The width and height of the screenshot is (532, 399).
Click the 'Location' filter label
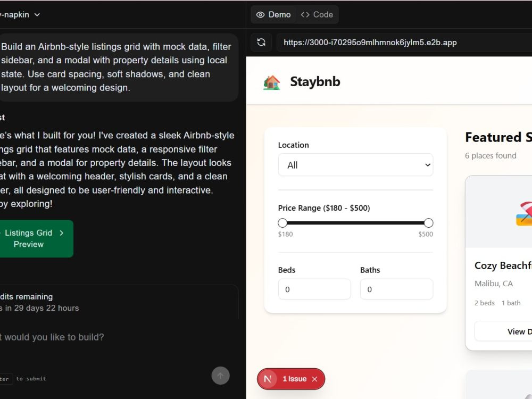pyautogui.click(x=294, y=145)
